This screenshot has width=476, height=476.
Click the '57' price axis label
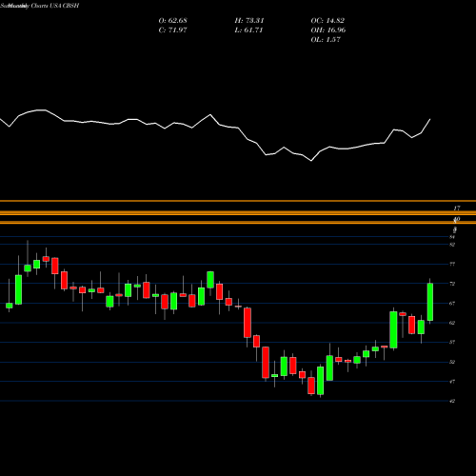[x=452, y=343]
